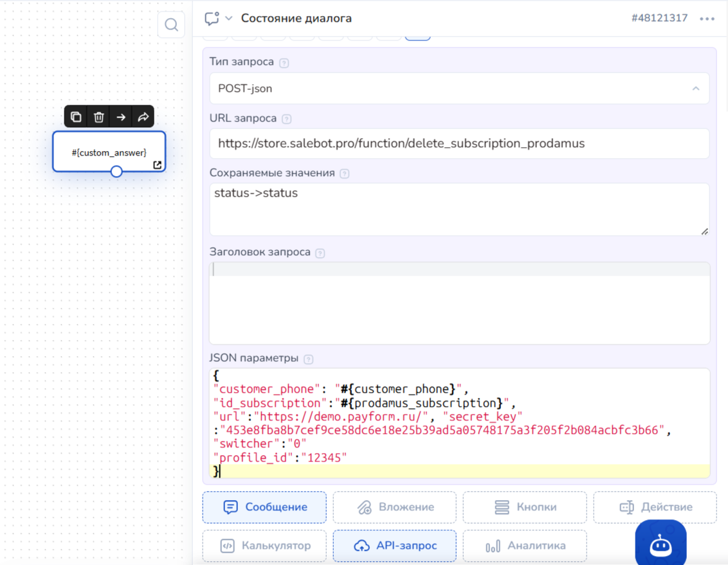Open the Кнопки section
Viewport: 728px width, 565px height.
pyautogui.click(x=524, y=507)
